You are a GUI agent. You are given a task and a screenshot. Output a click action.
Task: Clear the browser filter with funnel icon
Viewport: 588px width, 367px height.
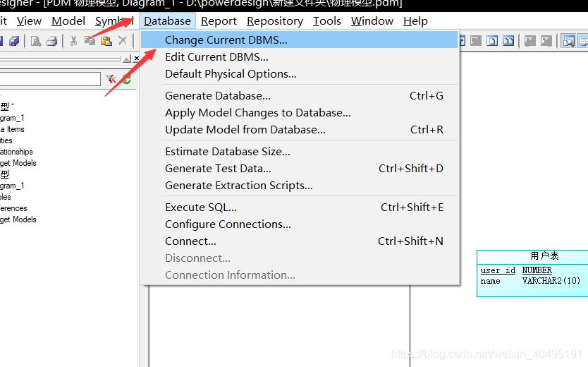[111, 79]
